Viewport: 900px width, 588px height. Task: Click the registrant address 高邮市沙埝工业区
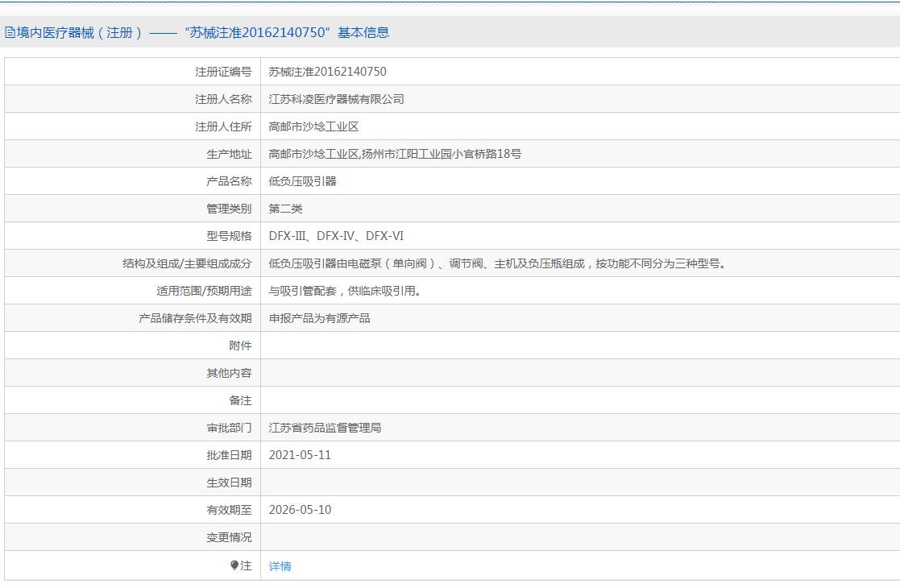pos(313,126)
